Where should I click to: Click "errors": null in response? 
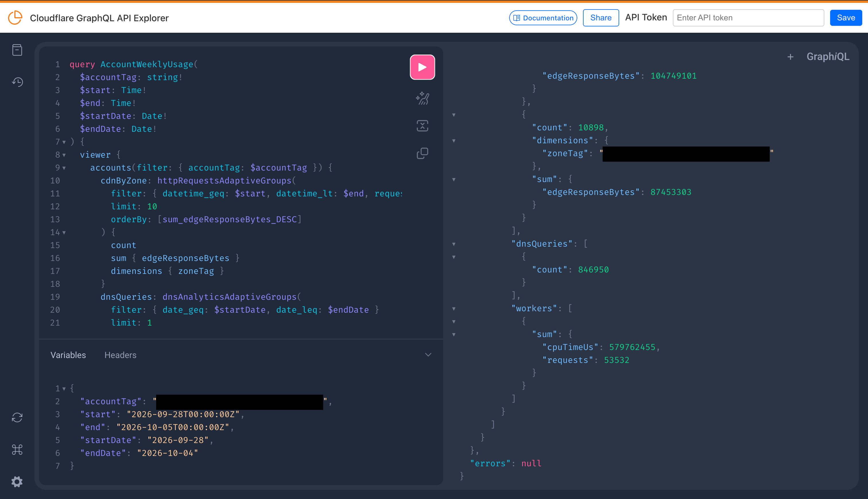(x=505, y=463)
